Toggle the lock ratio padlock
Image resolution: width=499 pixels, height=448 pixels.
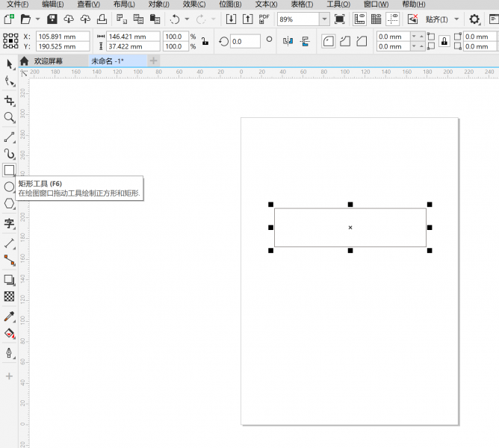click(205, 41)
